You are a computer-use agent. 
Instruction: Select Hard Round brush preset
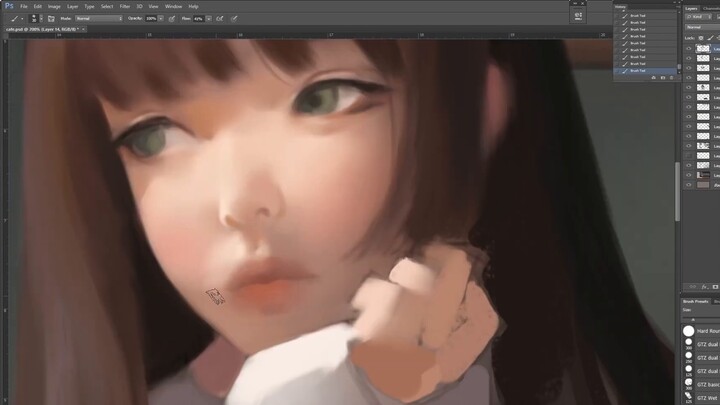[x=701, y=331]
